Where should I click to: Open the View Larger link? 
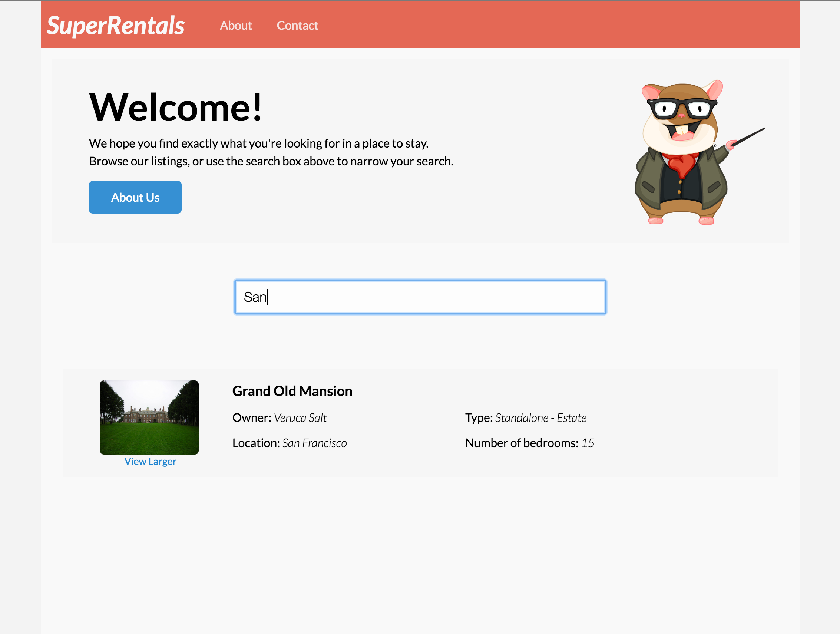[150, 461]
